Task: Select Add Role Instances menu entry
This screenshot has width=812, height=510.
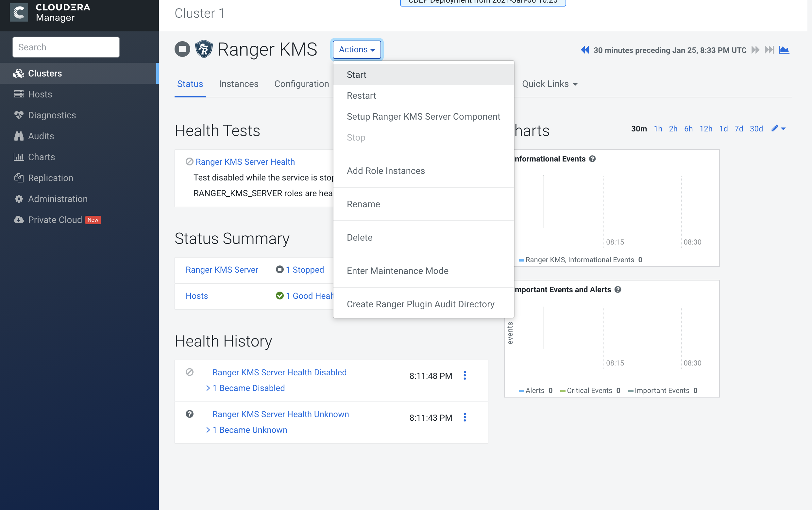Action: [x=424, y=171]
